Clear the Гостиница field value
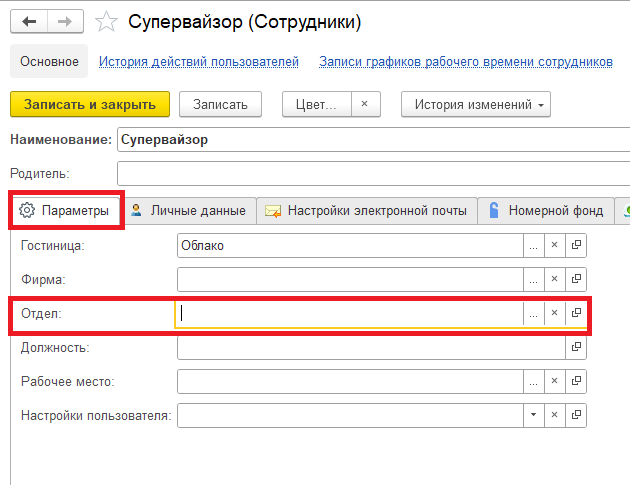This screenshot has height=485, width=630. pos(554,246)
